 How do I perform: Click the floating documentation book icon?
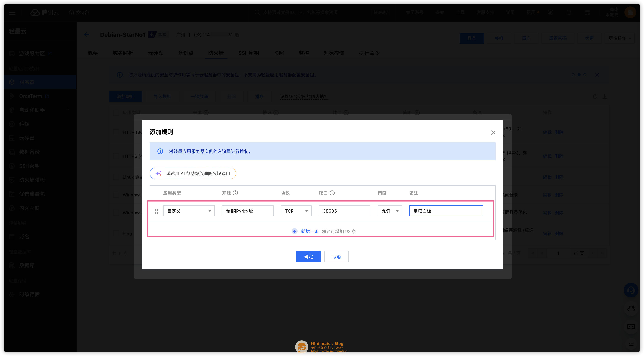pos(631,327)
